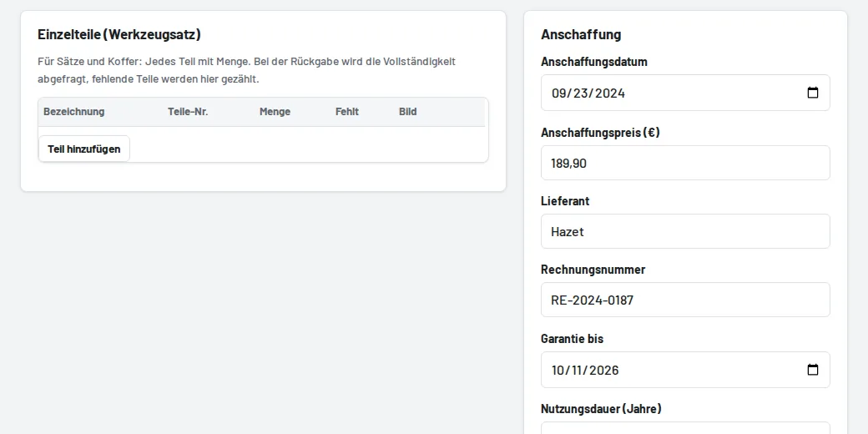Edit the Anschaffungspreis field showing 189,90

pyautogui.click(x=685, y=163)
